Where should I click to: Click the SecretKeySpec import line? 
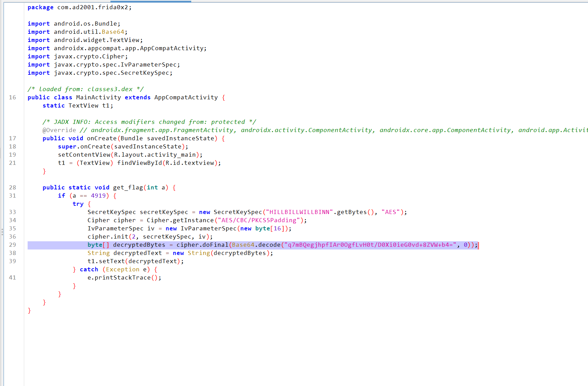tap(100, 73)
